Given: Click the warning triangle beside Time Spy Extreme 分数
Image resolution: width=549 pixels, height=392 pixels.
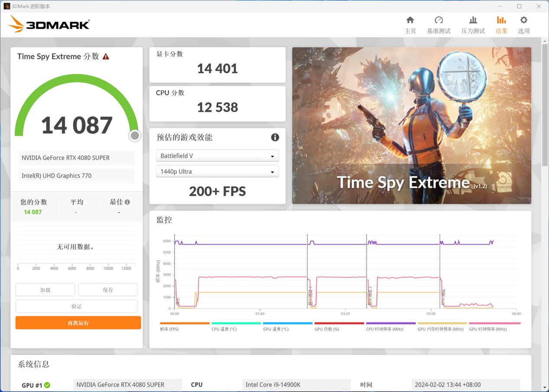Looking at the screenshot, I should click(106, 55).
